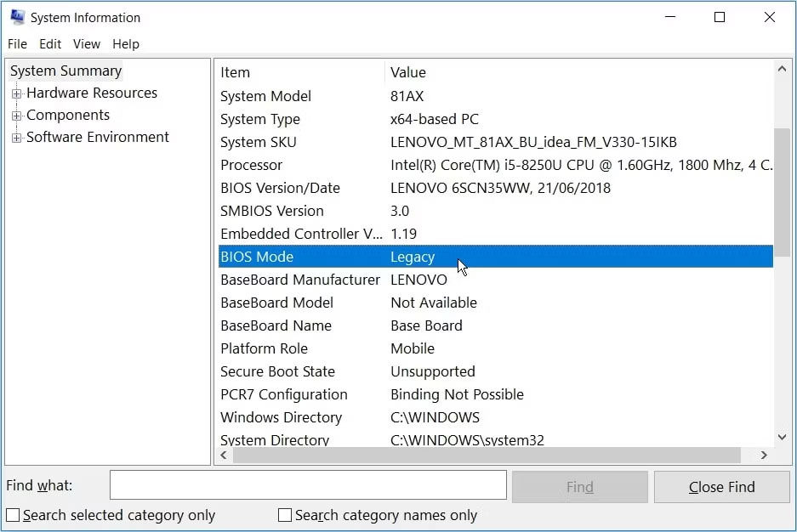This screenshot has height=532, width=797.
Task: Click the Find button
Action: point(580,487)
